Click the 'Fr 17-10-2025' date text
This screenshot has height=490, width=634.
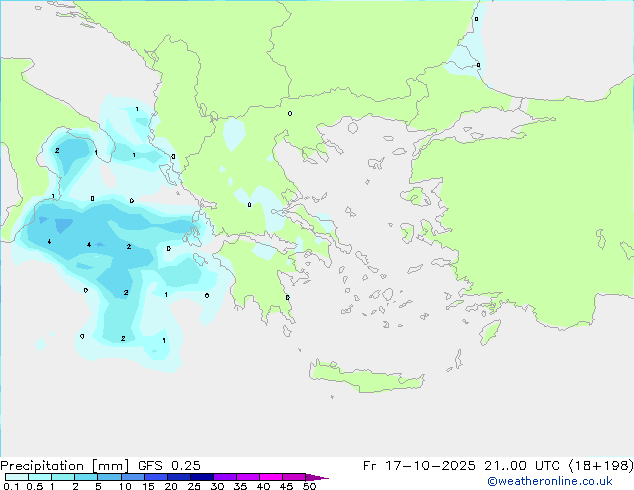tap(419, 466)
